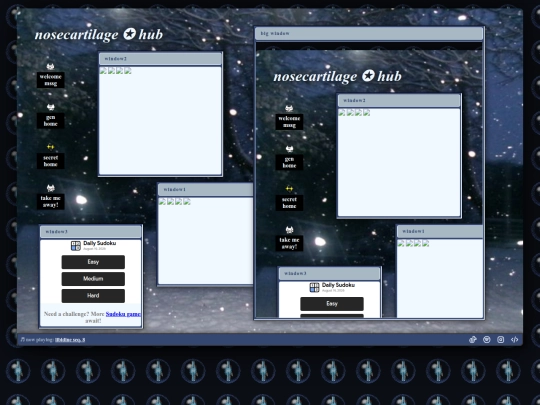Viewport: 540px width, 405px height.
Task: Click cat icon above take me away! inside big window
Action: coord(289,230)
